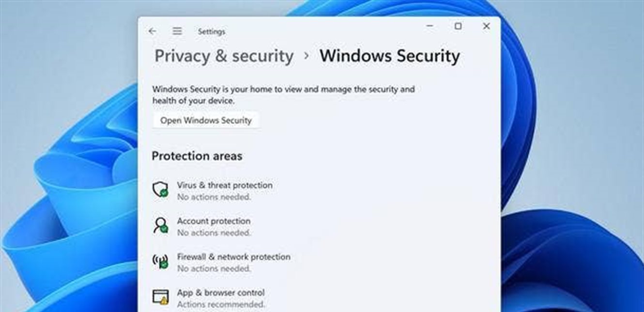Maximize the Settings window
The height and width of the screenshot is (312, 644).
(x=458, y=26)
